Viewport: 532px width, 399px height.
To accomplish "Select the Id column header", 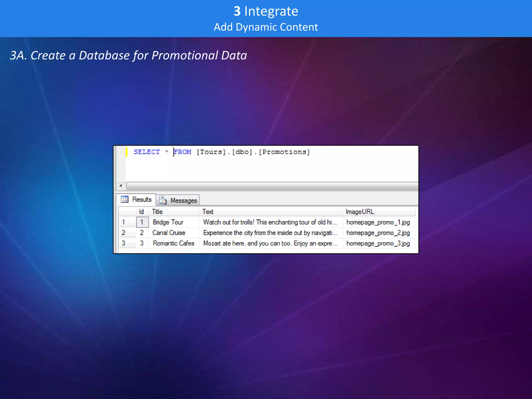I will [x=142, y=212].
